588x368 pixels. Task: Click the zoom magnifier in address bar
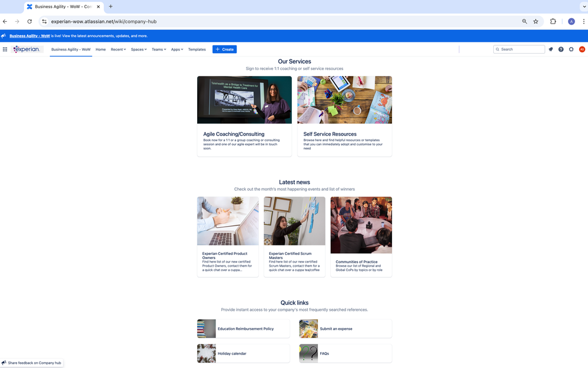tap(524, 21)
